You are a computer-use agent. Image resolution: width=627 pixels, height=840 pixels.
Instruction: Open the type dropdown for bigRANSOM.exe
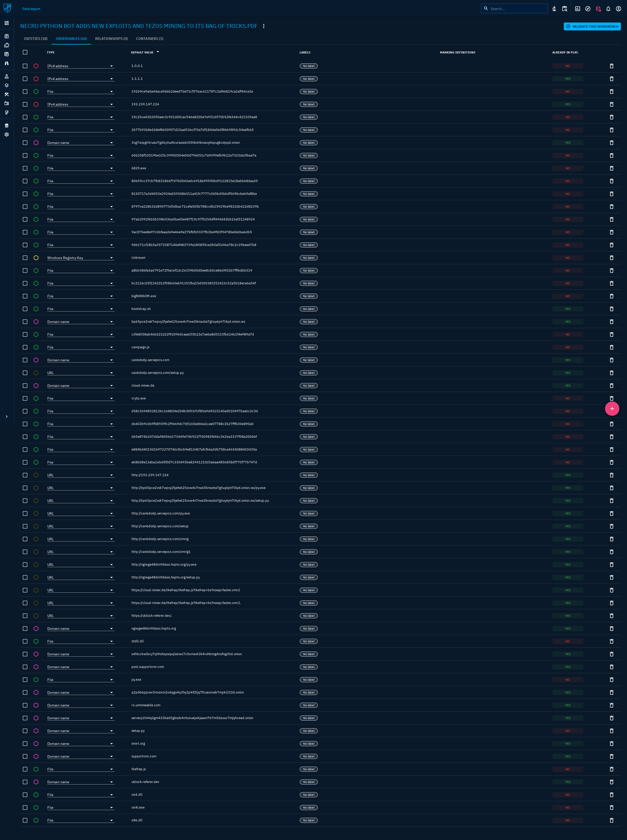click(x=112, y=296)
